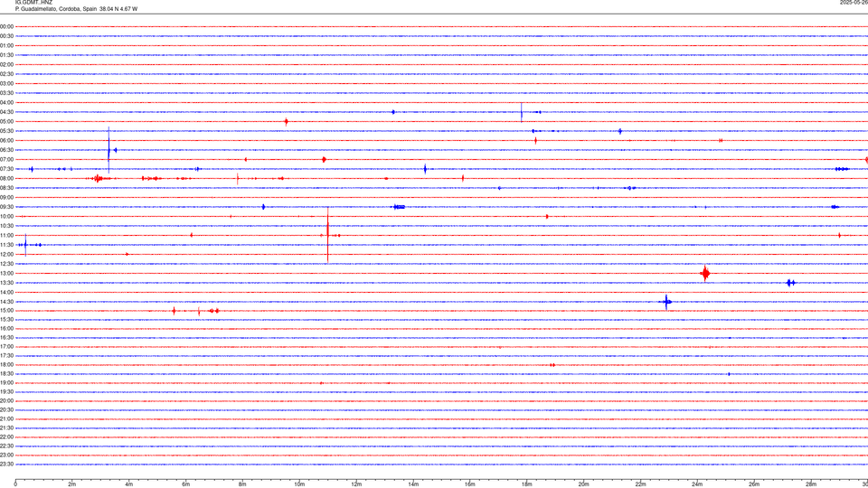Screen dimensions: 868x488
Task: Click the 22m tick on minutes axis
Action: click(640, 484)
